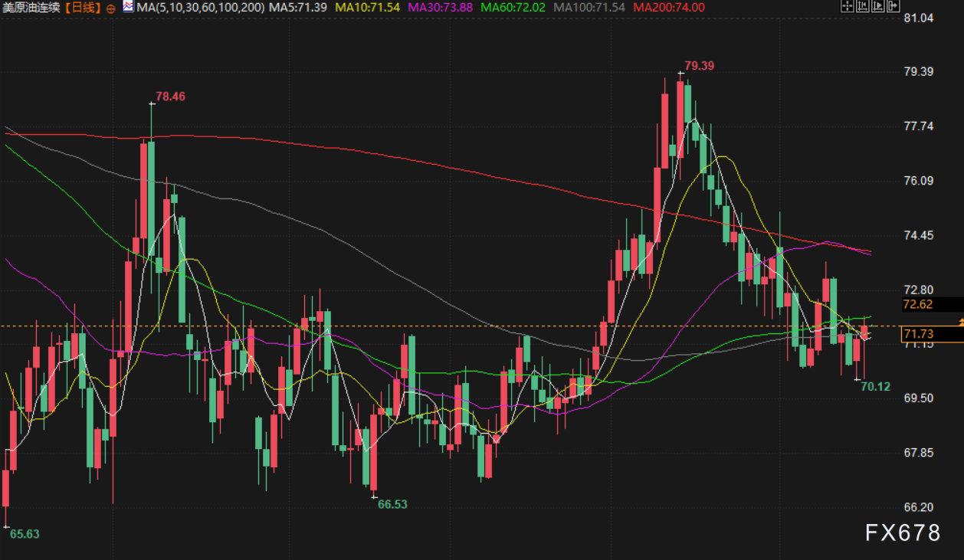Select the green MA60 indicator label

(513, 8)
